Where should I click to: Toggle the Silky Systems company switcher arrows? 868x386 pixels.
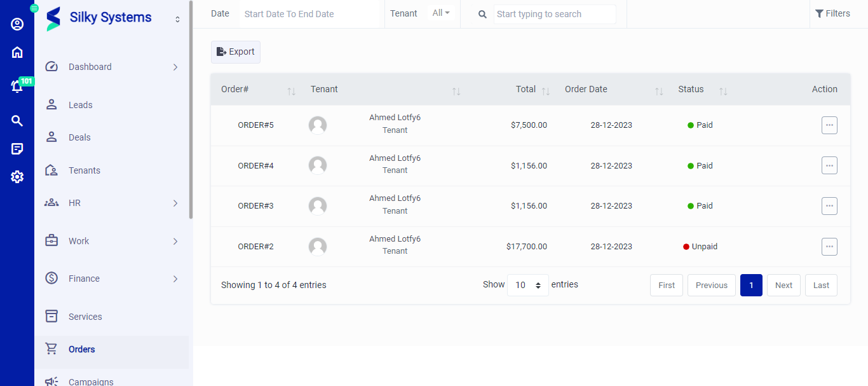[x=177, y=20]
